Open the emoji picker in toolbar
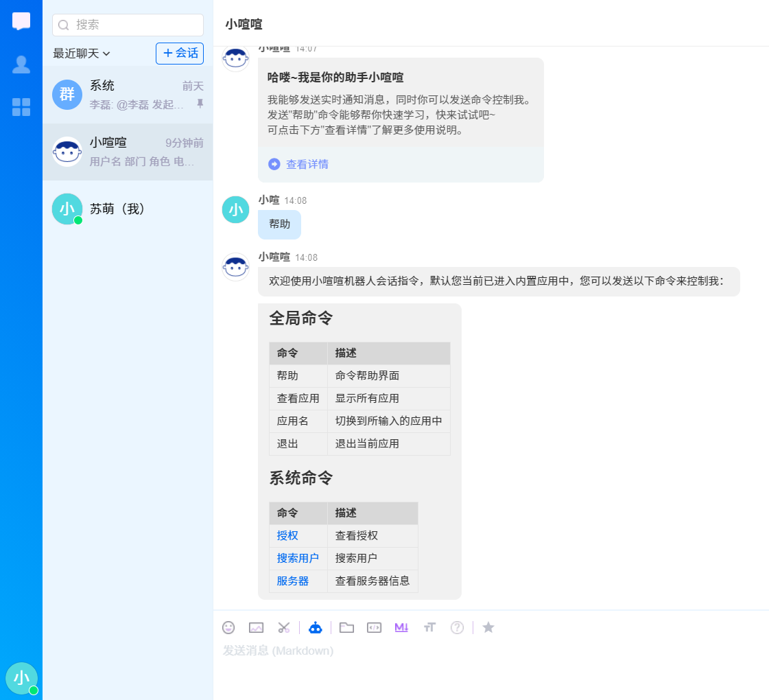This screenshot has width=769, height=700. click(228, 627)
